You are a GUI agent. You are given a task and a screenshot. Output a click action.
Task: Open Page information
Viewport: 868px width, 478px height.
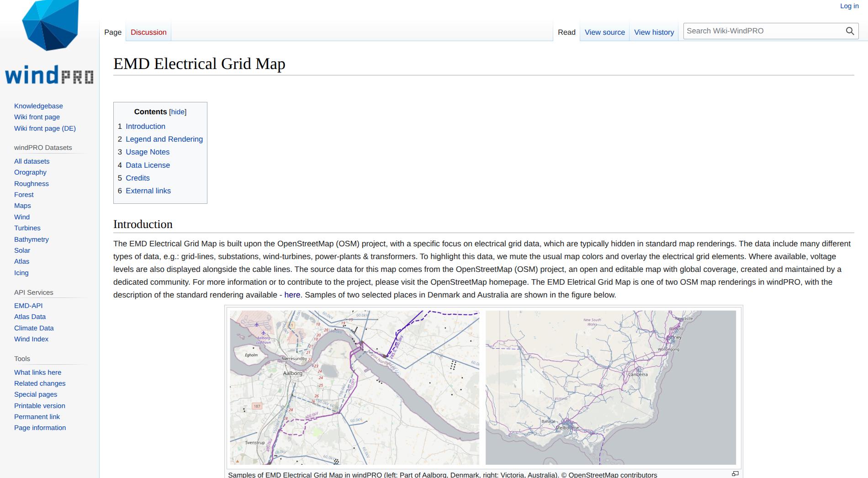[40, 428]
